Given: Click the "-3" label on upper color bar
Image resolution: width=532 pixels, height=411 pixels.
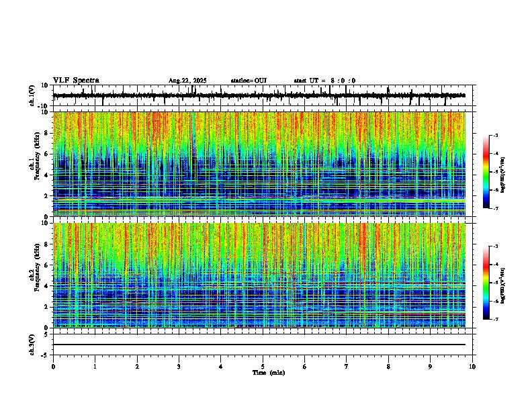Looking at the screenshot, I should pyautogui.click(x=496, y=136).
